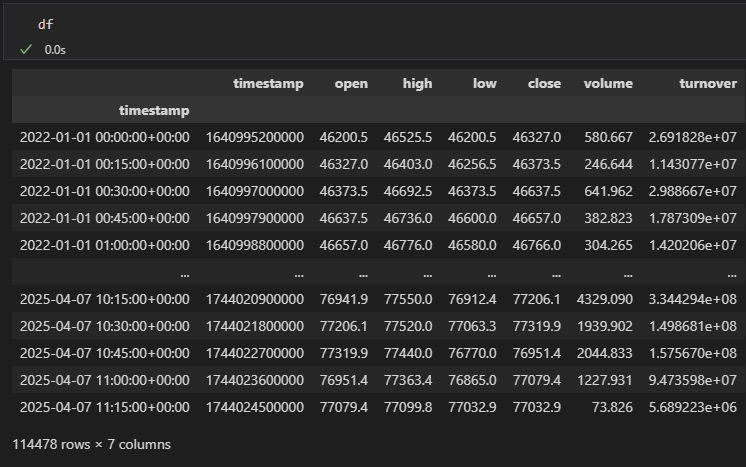
Task: Click the timestamp index name label
Action: tap(153, 110)
